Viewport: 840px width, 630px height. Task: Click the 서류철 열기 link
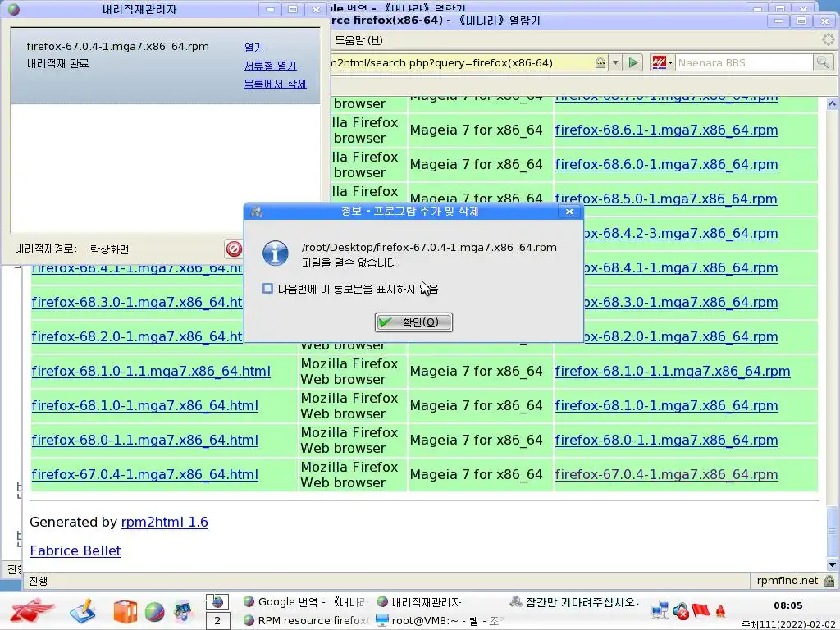[x=271, y=66]
